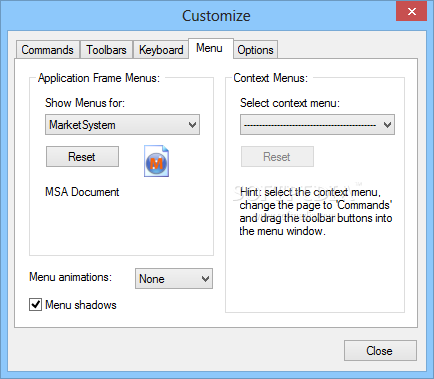Expand the Select context menu combo box
434x379 pixels.
click(317, 125)
